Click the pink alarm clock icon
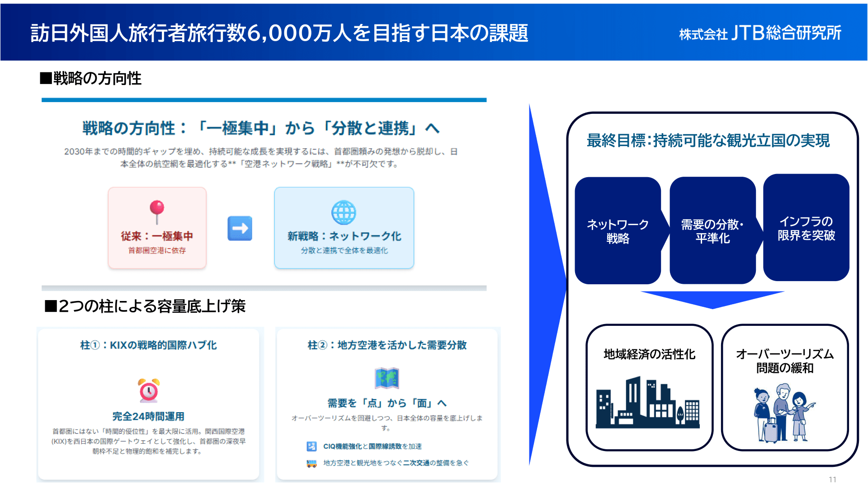The image size is (868, 489). pos(149,390)
